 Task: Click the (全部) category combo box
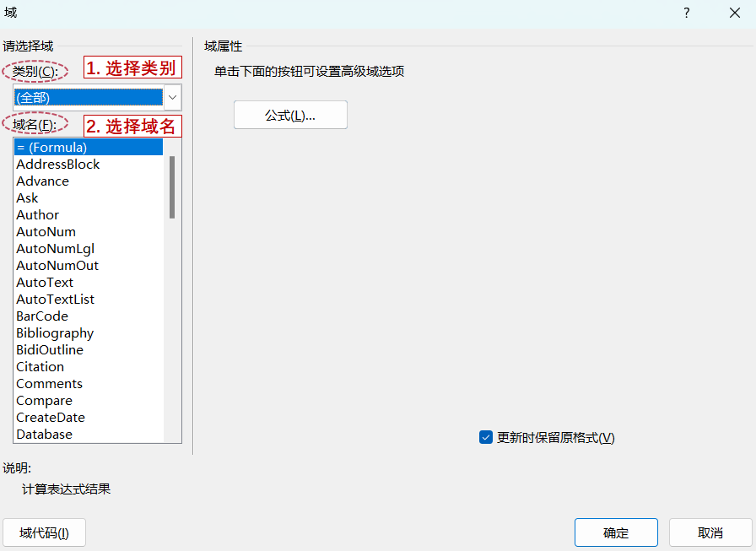tap(88, 97)
